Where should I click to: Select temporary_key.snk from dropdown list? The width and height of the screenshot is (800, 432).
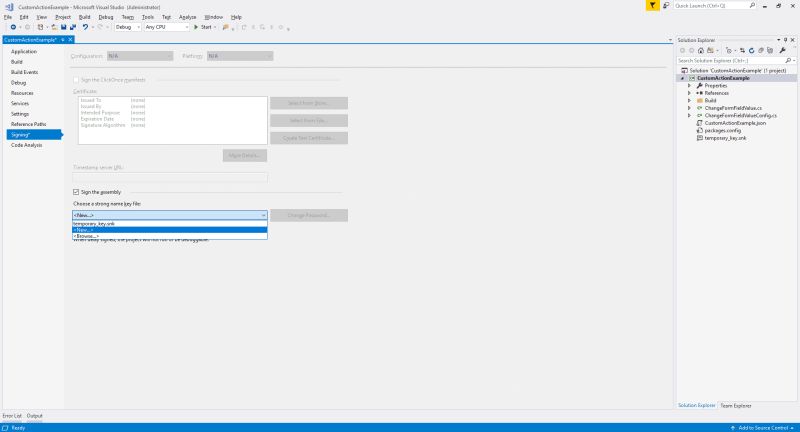(169, 224)
